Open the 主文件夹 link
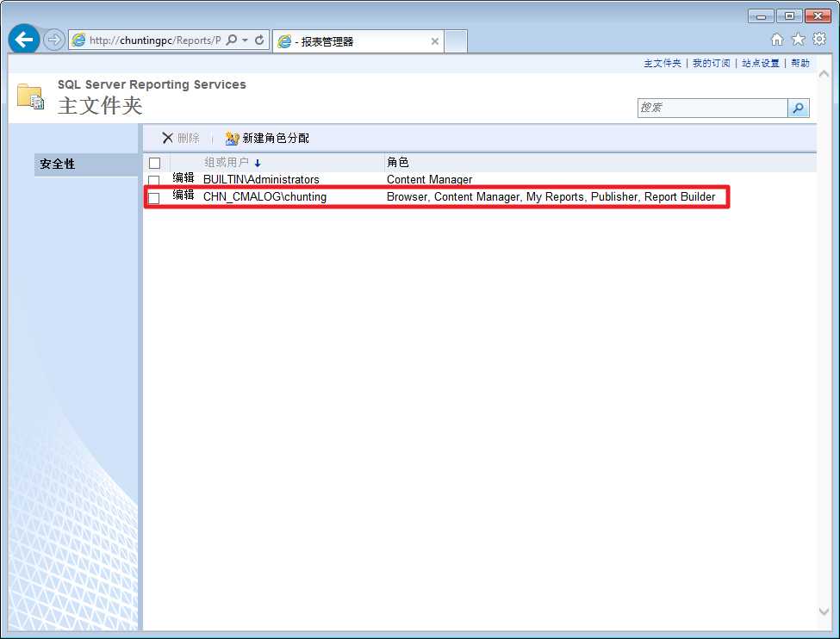The width and height of the screenshot is (840, 639). [663, 63]
